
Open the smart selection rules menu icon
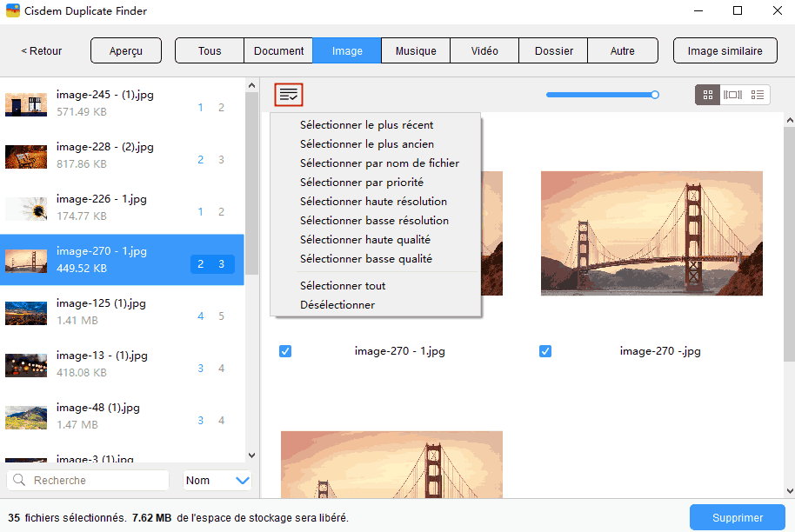click(x=288, y=94)
